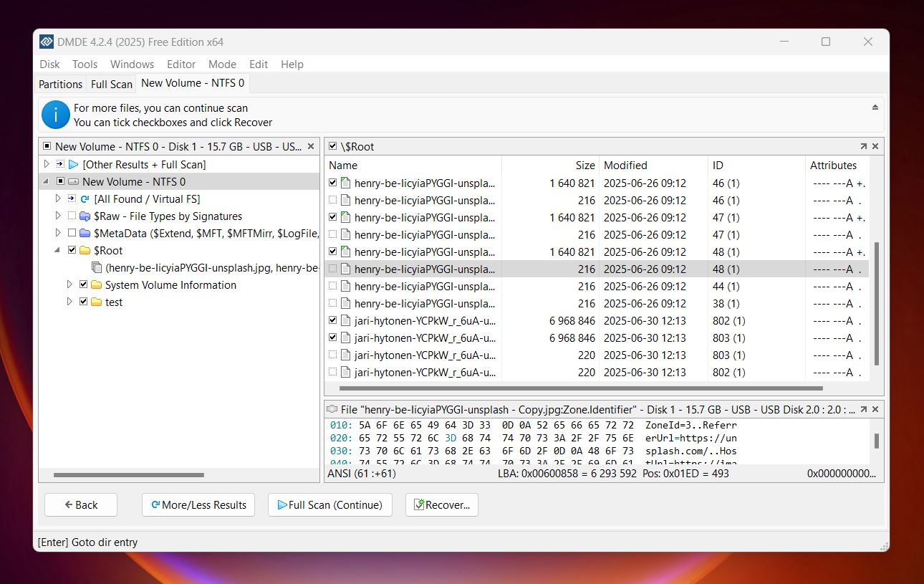Click file icon of ID 47 (1) row sized 216
This screenshot has width=924, height=584.
345,234
